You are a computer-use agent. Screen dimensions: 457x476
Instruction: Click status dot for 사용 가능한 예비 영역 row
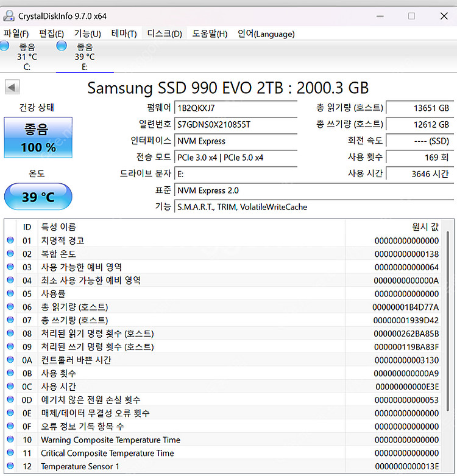pos(10,267)
